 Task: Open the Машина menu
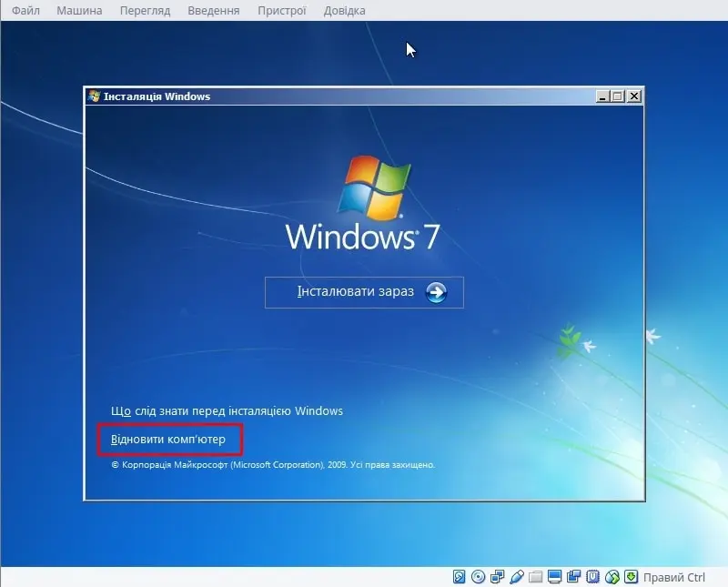(x=79, y=10)
